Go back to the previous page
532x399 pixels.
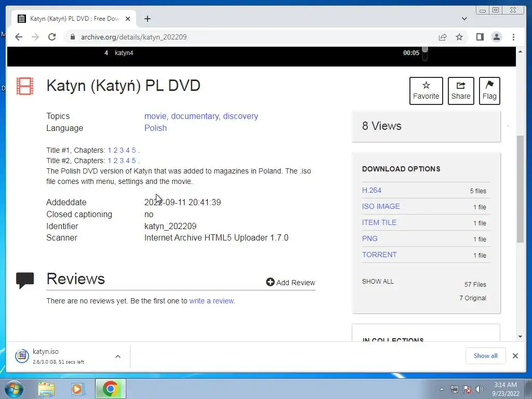19,37
